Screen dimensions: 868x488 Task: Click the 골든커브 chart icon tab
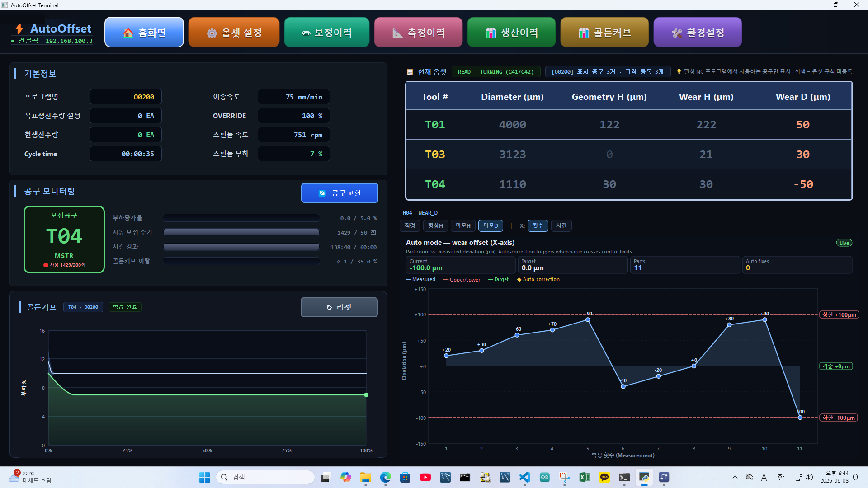pos(604,33)
